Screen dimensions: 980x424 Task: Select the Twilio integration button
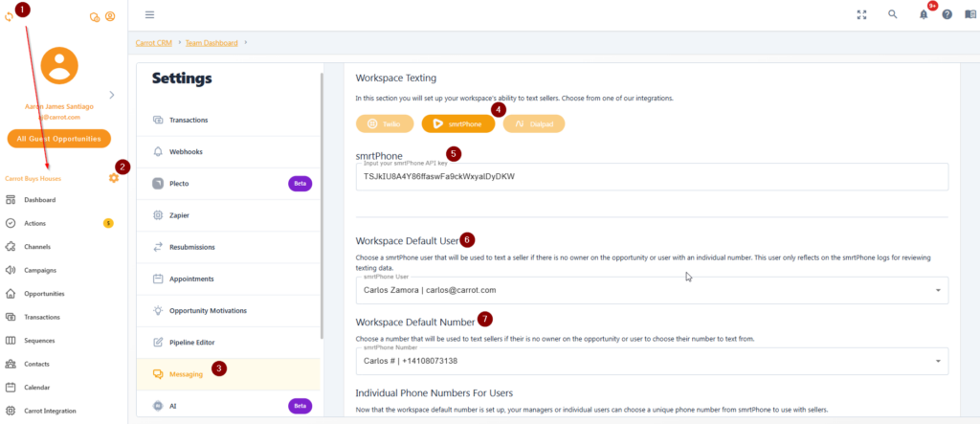tap(385, 123)
